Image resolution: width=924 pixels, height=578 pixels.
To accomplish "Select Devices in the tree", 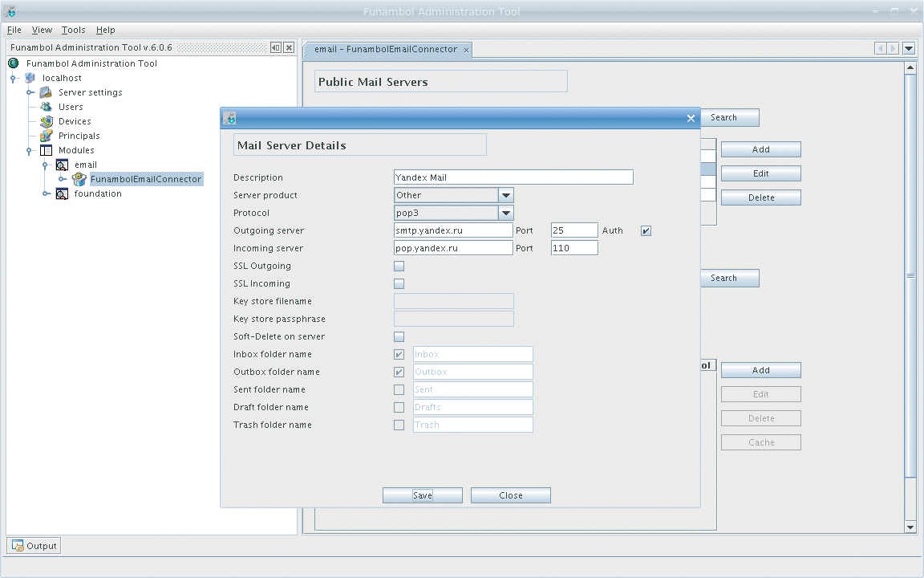I will point(75,121).
